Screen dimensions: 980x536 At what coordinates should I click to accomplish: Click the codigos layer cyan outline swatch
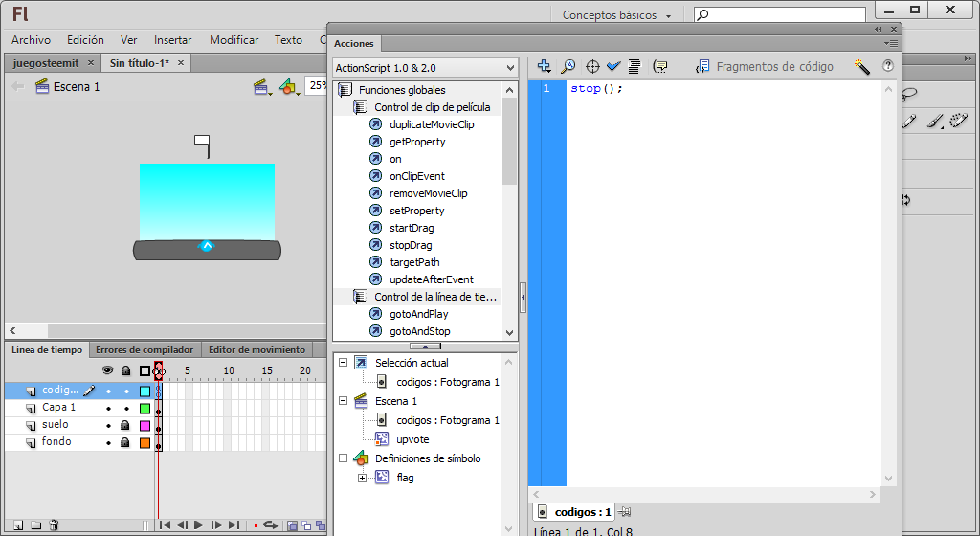145,391
